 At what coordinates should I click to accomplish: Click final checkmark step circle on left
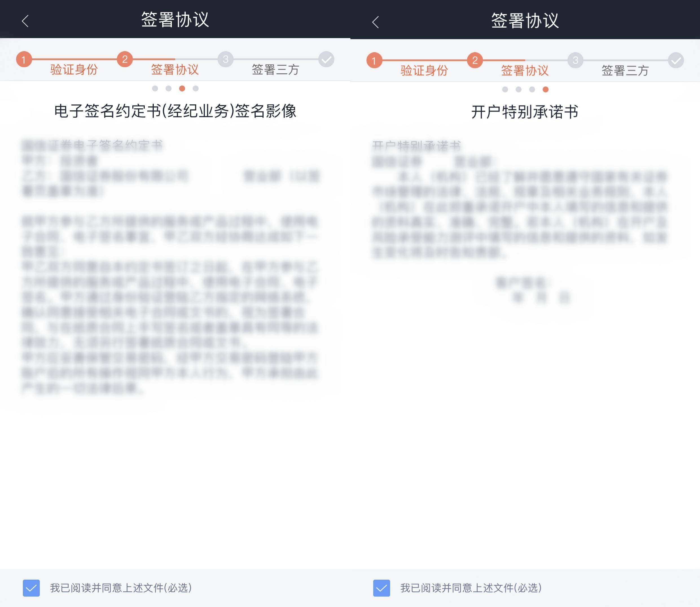pos(326,60)
